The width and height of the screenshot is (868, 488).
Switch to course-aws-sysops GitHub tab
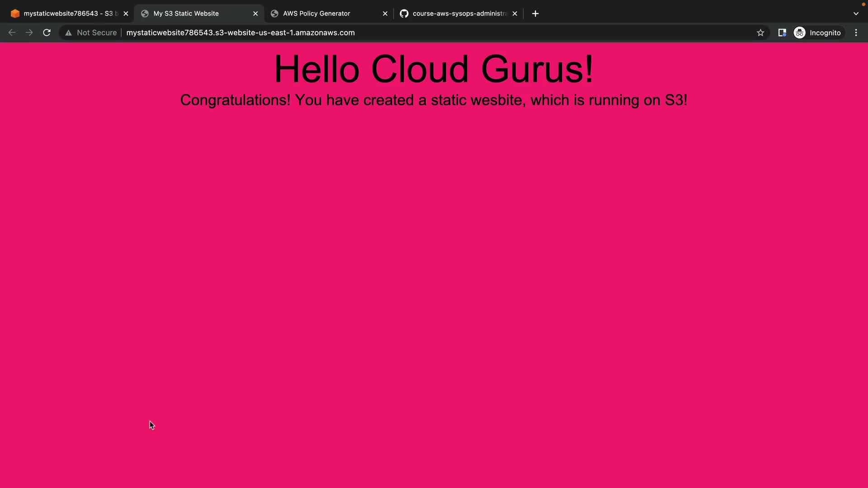point(457,14)
